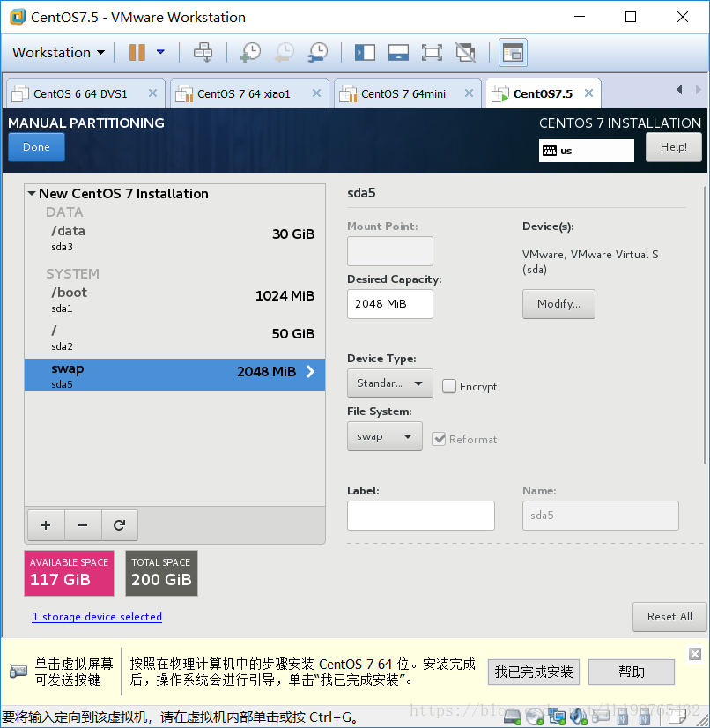Reload storage configuration with refresh button
710x728 pixels.
[119, 525]
